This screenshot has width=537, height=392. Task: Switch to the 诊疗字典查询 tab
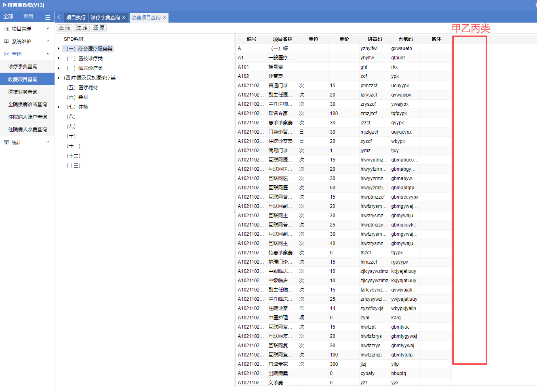(105, 18)
